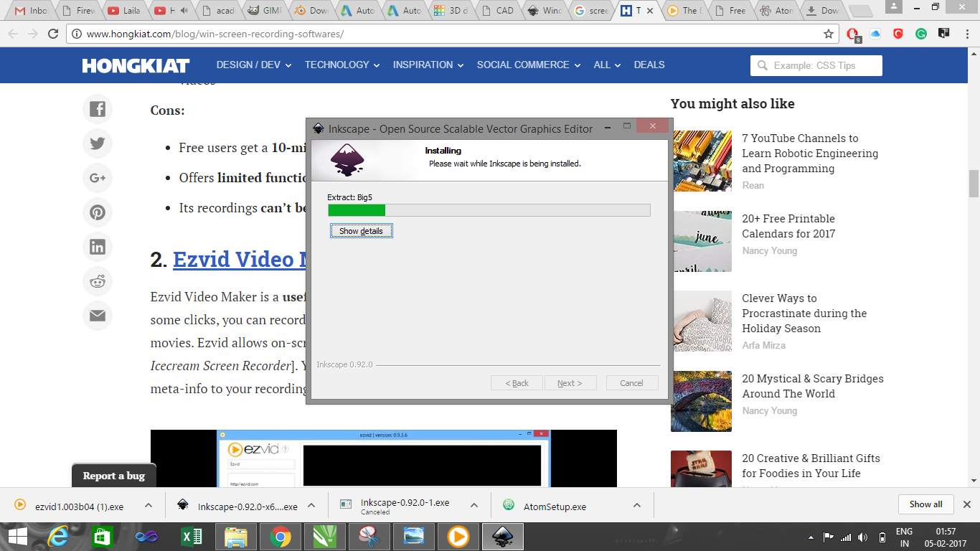The width and height of the screenshot is (980, 551).
Task: Click the page vertical scrollbar thumb
Action: click(x=974, y=184)
